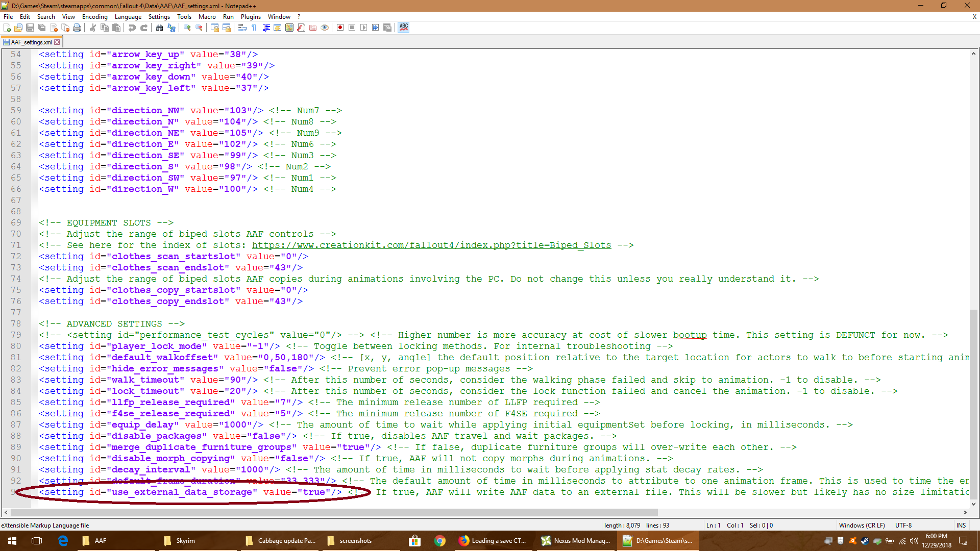This screenshot has height=551, width=980.
Task: Open Function List toolbar icon
Action: (x=301, y=28)
